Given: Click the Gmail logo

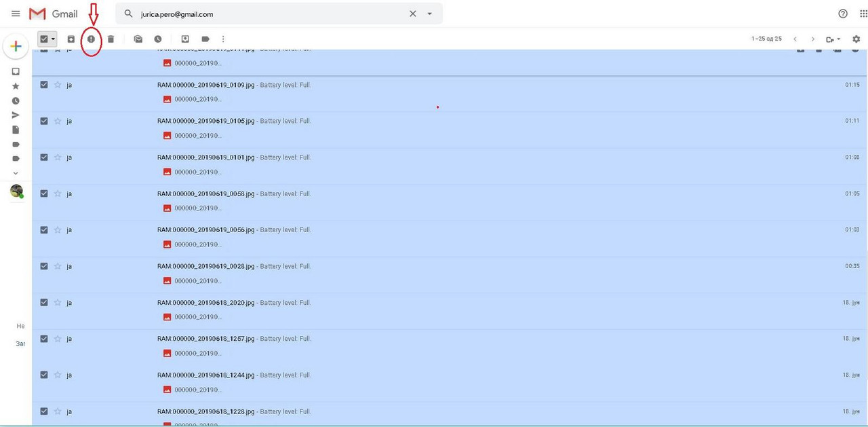Looking at the screenshot, I should point(54,14).
